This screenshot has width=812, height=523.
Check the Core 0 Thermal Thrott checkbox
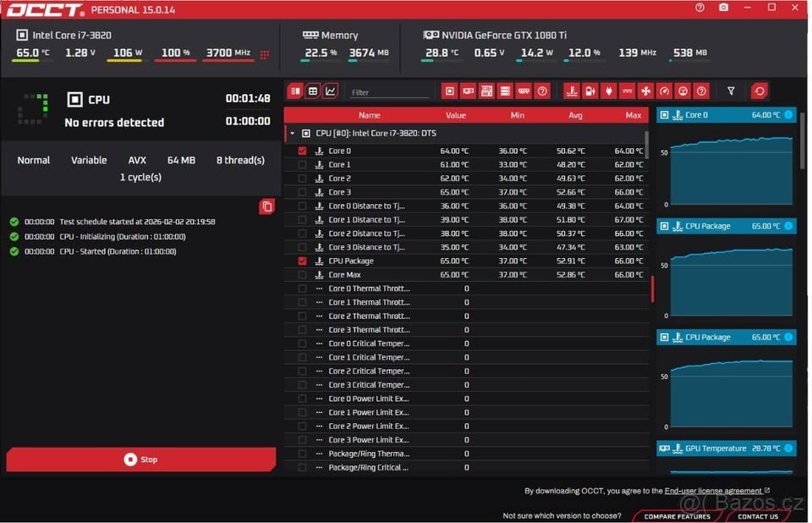(303, 289)
